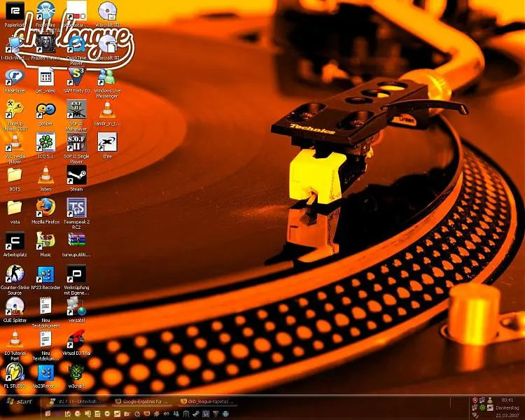
Task: Open the TuneUp Utilities 2007 shortcut
Action: point(15,109)
